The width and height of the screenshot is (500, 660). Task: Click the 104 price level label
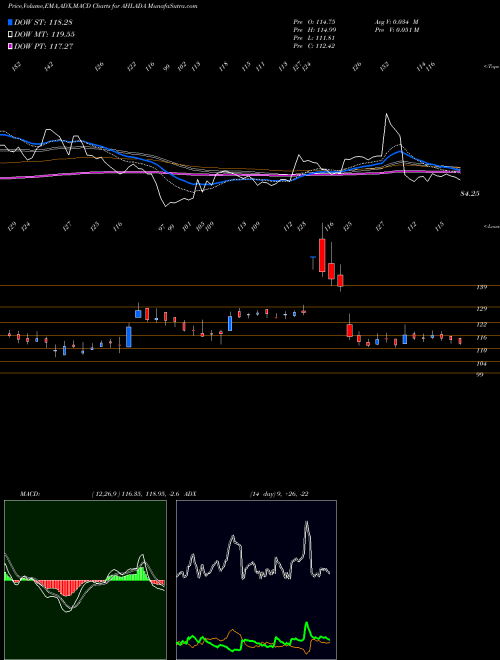pyautogui.click(x=481, y=364)
